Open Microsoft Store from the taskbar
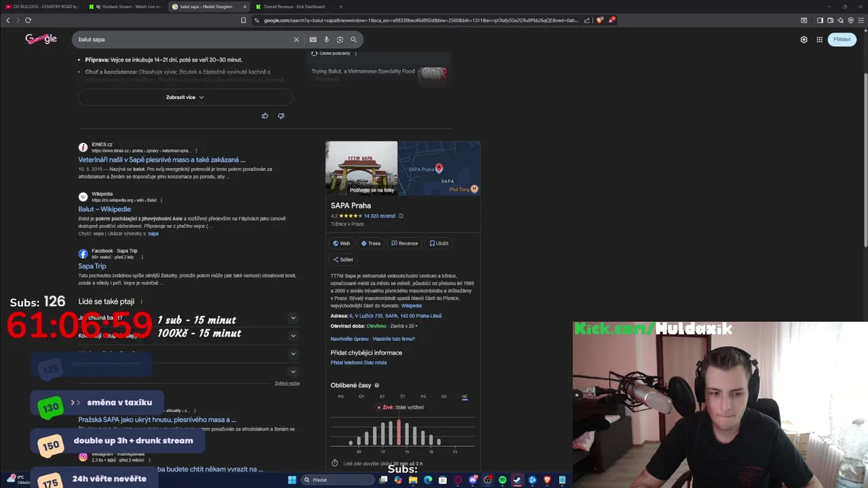Viewport: 868px width, 488px height. pos(443,480)
